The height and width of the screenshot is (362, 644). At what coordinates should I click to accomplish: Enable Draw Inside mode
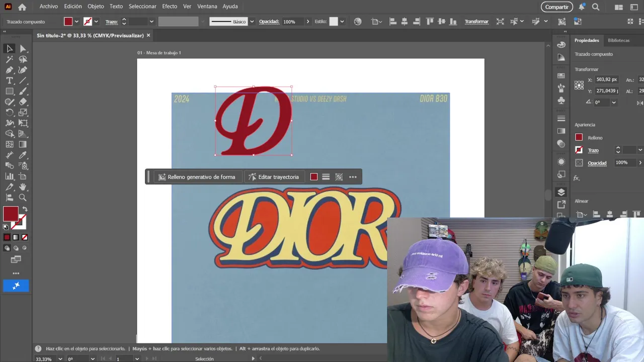25,248
